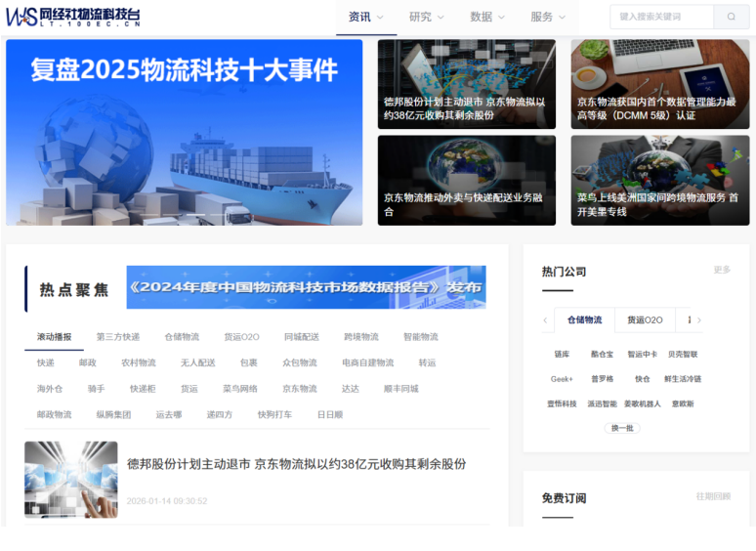Click the 网经社物流科技台 site logo
Screen dimensions: 756x551
[73, 17]
